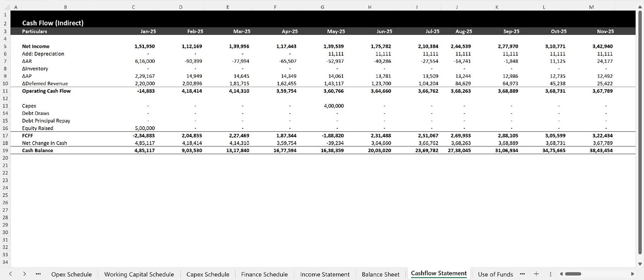This screenshot has width=644, height=280.
Task: Open the Finance Schedule tab
Action: (264, 274)
